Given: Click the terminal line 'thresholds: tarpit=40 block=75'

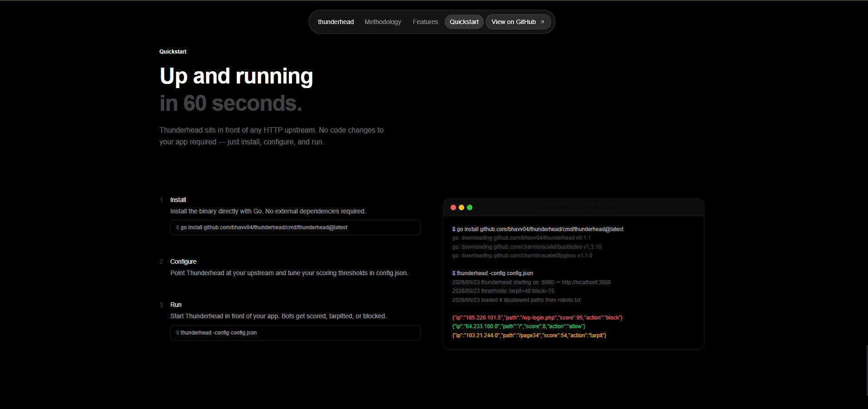Looking at the screenshot, I should (x=503, y=291).
